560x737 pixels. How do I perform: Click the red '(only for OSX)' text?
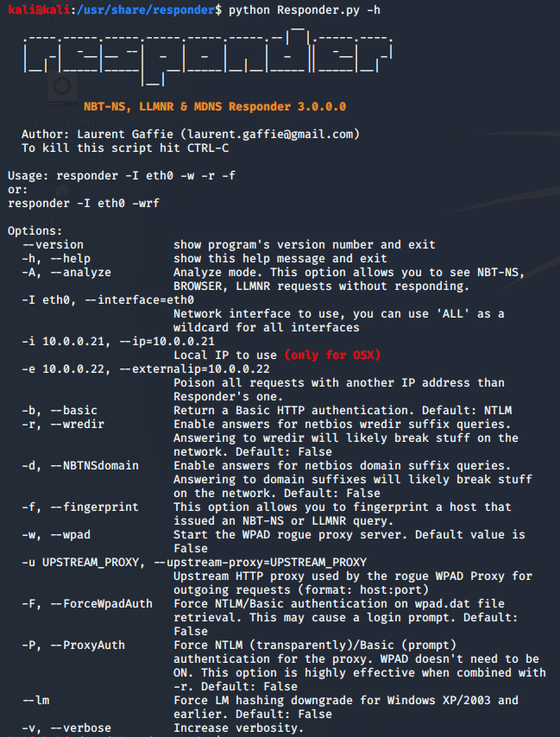click(x=332, y=356)
